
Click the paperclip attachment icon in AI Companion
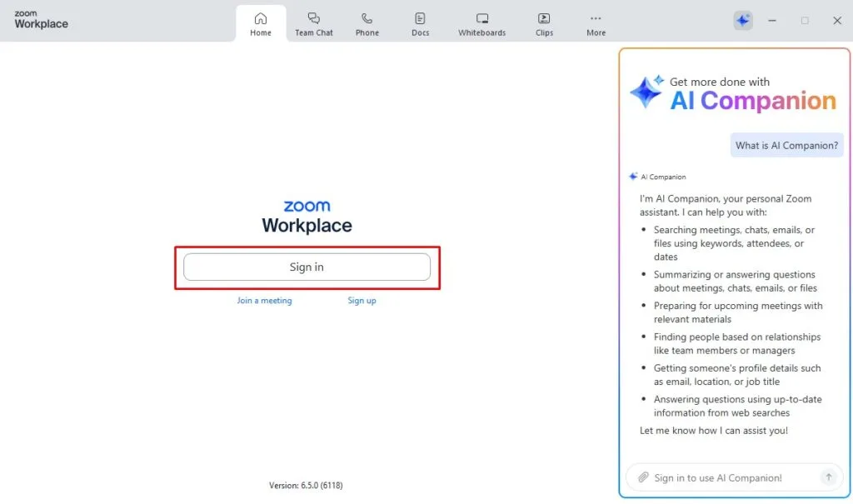pos(642,477)
